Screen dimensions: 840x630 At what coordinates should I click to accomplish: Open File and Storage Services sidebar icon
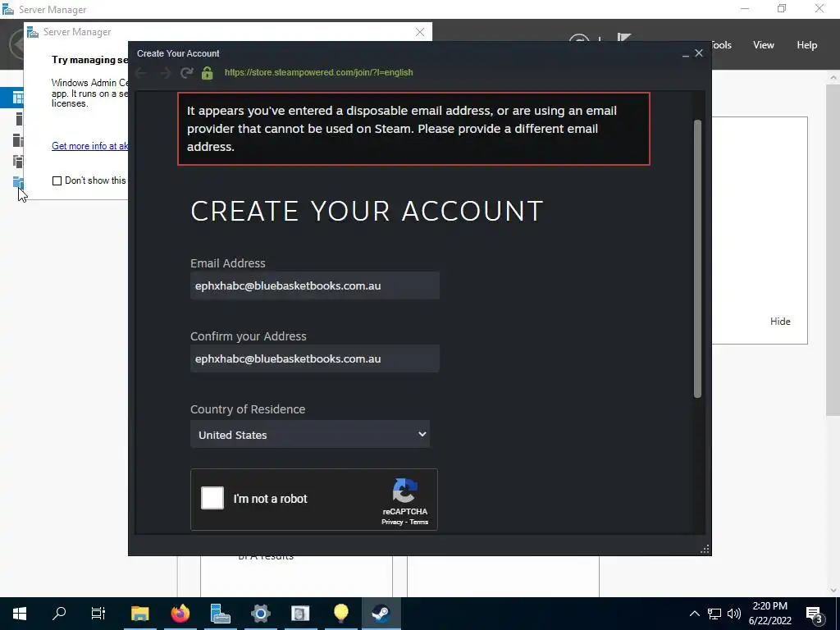tap(18, 182)
